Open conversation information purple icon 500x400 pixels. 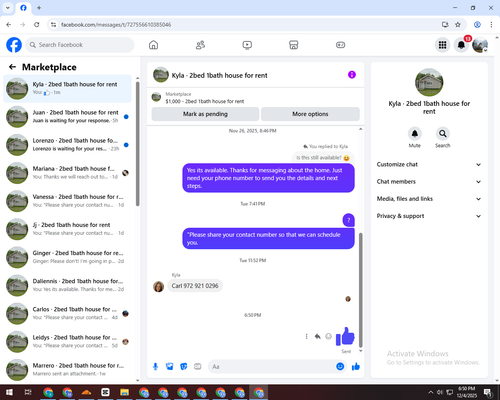click(x=352, y=75)
